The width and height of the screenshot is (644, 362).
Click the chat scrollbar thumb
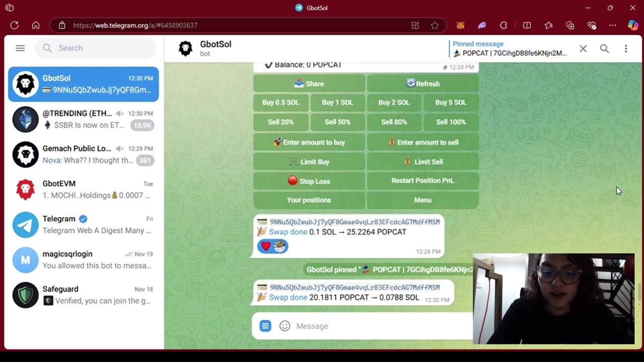tap(639, 292)
